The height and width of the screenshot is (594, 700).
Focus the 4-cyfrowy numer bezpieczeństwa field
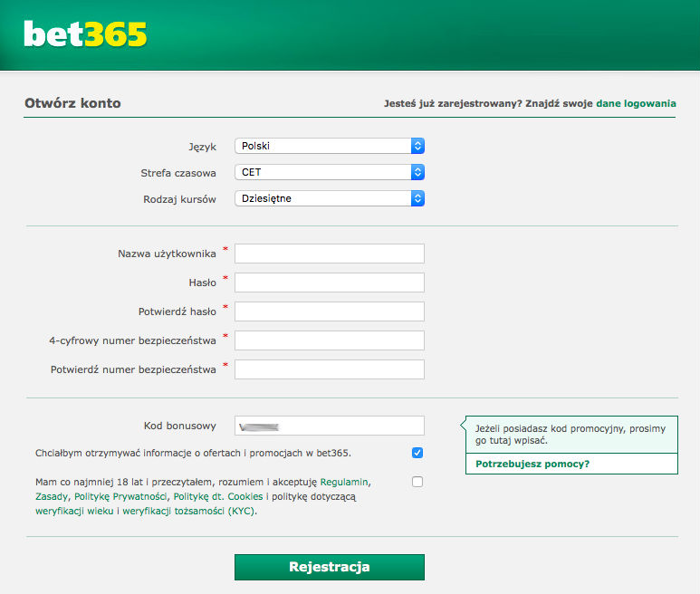(330, 340)
